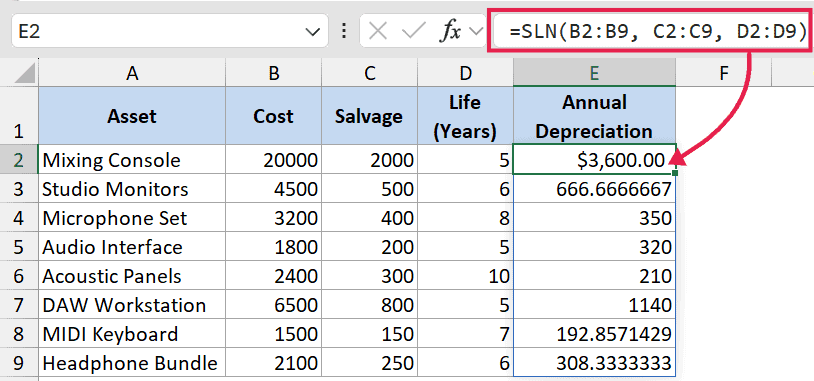Select salvage cell with 150

tap(369, 333)
